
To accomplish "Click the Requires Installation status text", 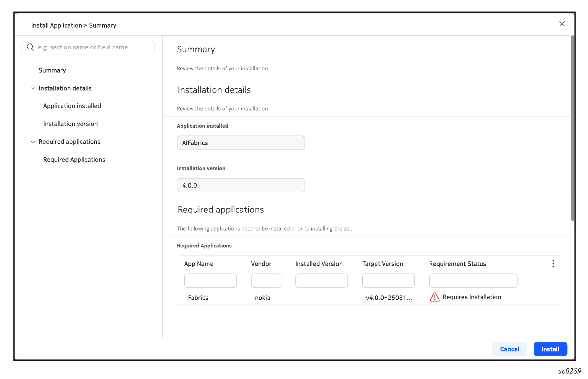I will (x=472, y=297).
